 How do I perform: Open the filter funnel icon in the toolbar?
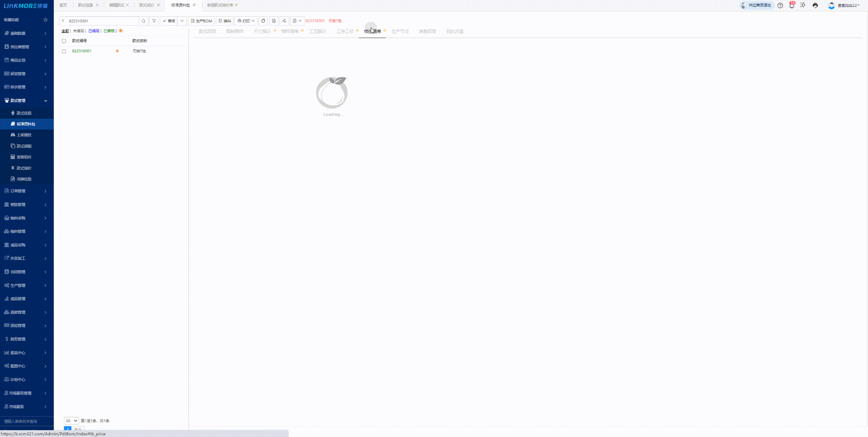pyautogui.click(x=154, y=21)
